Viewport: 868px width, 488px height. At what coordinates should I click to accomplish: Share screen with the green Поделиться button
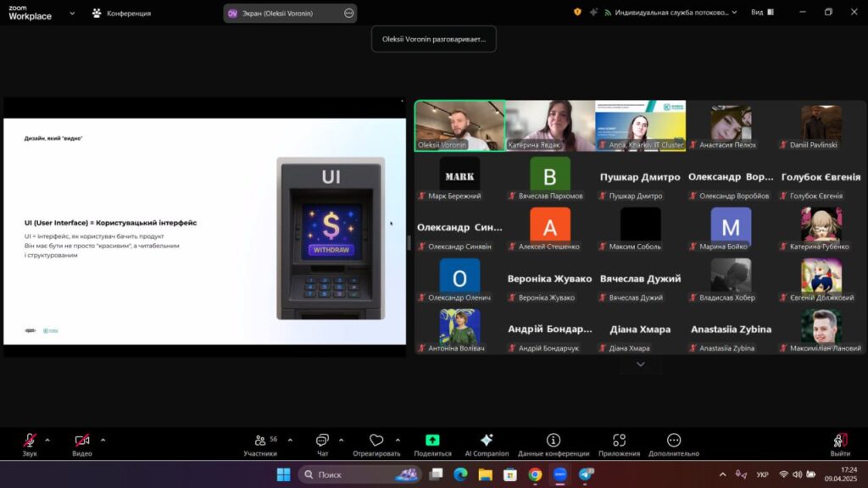click(x=432, y=444)
